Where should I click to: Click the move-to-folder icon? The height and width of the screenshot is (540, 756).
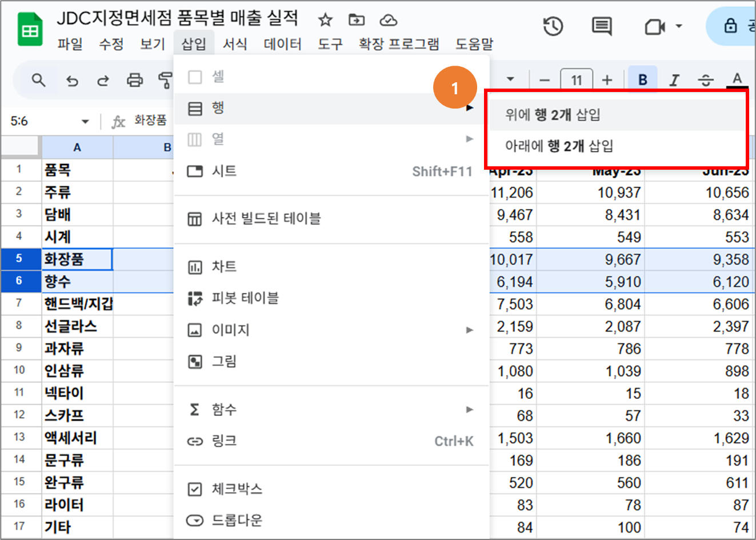tap(357, 21)
